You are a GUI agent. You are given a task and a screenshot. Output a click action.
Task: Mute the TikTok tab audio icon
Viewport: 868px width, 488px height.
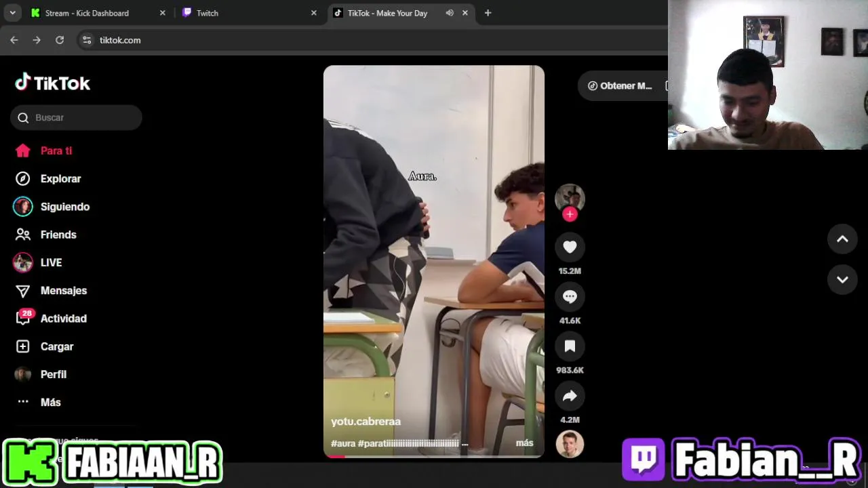pos(450,13)
